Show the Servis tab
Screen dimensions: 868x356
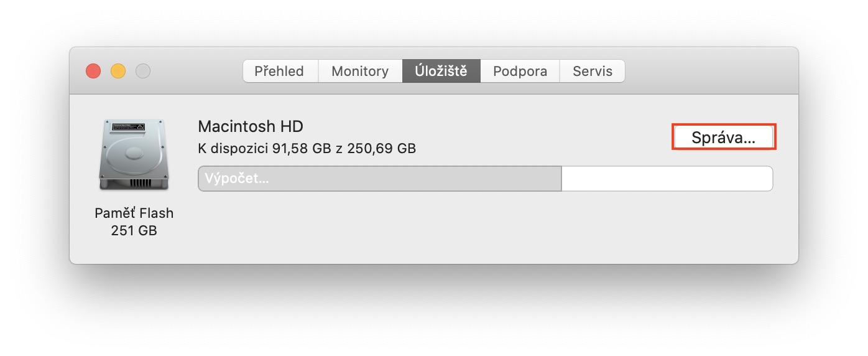pos(593,71)
